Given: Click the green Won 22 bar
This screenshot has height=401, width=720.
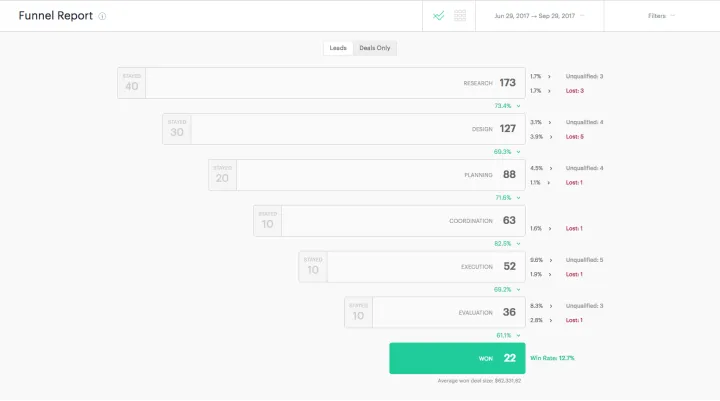Looking at the screenshot, I should pos(457,358).
